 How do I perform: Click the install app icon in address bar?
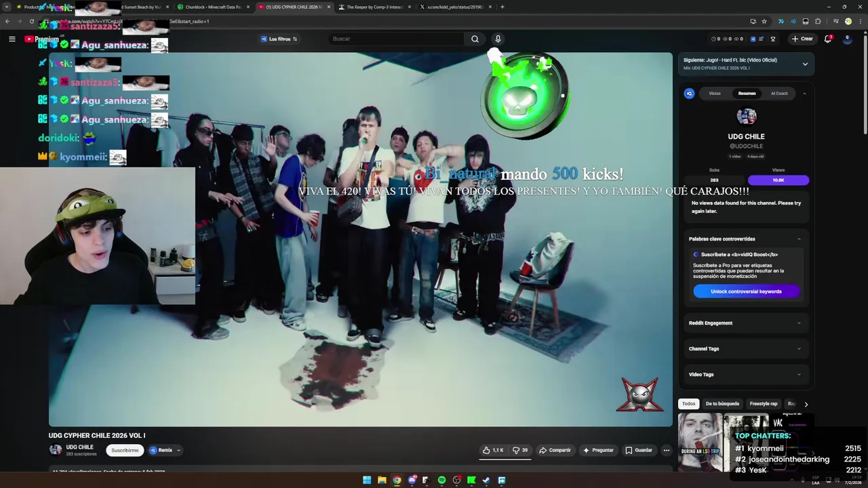tap(753, 21)
